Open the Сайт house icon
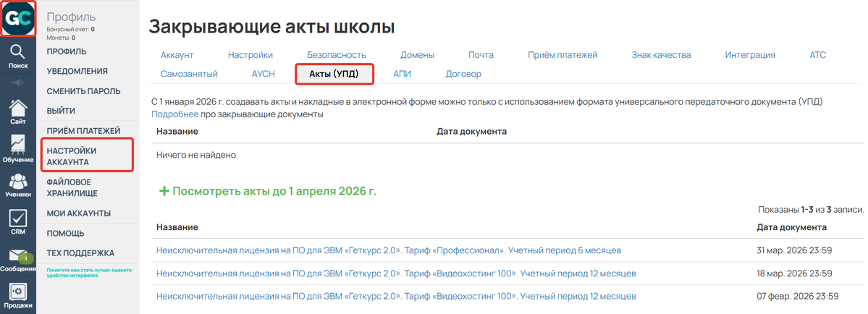Viewport: 868px width, 314px height. click(18, 110)
